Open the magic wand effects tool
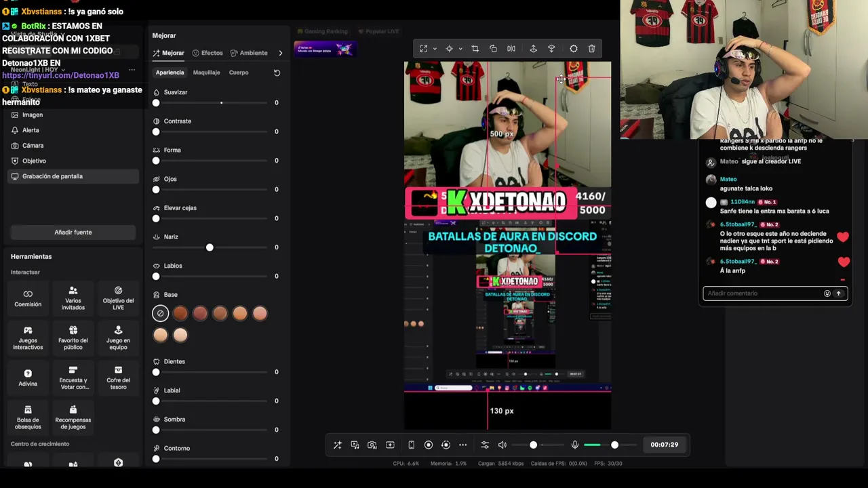 click(x=338, y=445)
